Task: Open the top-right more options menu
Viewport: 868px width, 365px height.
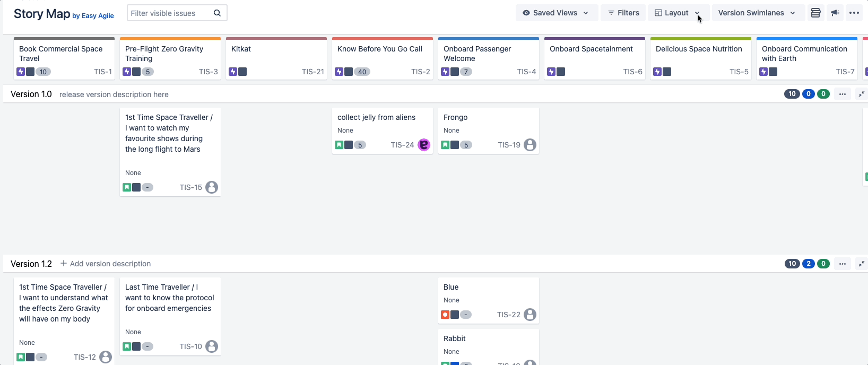Action: click(854, 13)
